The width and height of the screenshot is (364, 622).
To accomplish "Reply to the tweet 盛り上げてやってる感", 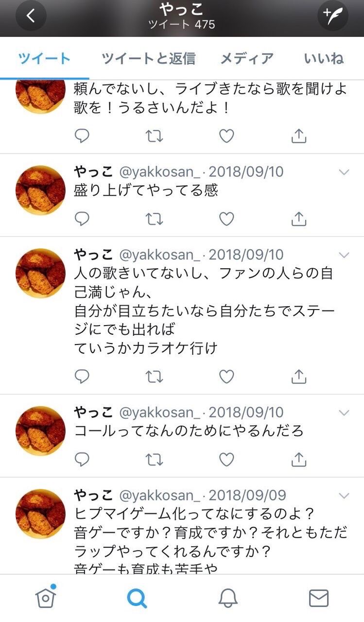I will (82, 219).
